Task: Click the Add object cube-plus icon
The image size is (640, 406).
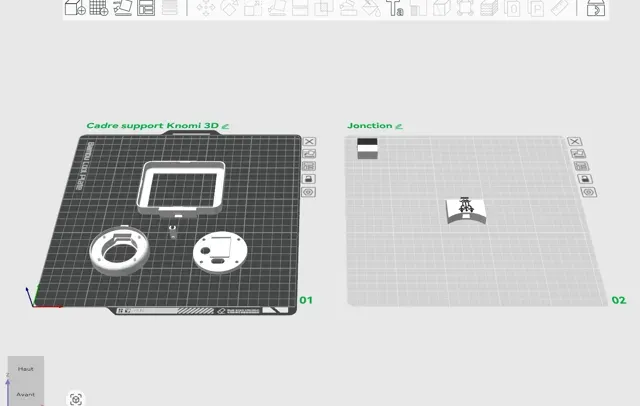Action: click(x=75, y=7)
